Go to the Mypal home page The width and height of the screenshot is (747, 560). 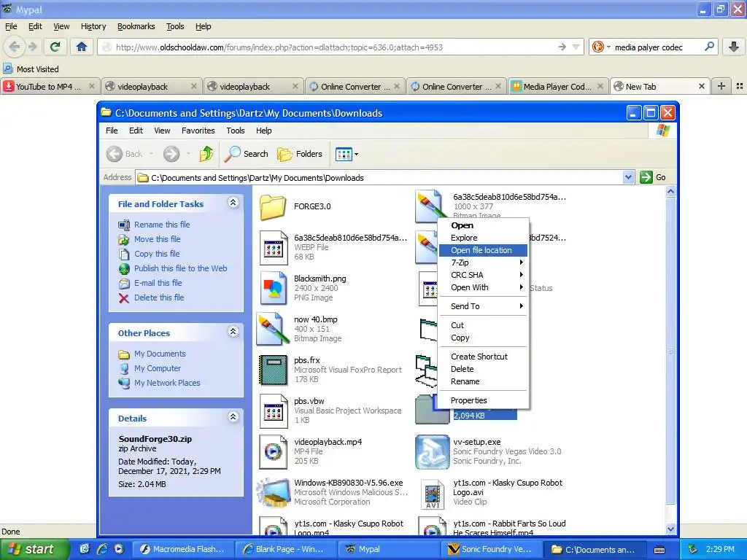[x=82, y=47]
